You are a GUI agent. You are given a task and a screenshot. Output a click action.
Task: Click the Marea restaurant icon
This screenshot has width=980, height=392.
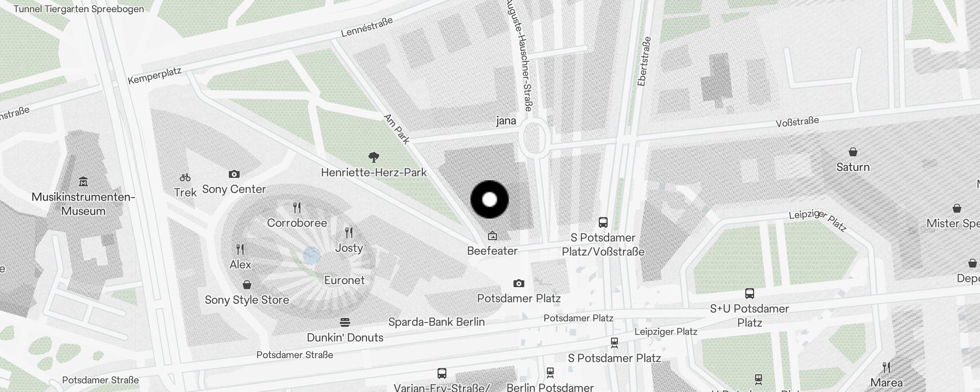pyautogui.click(x=886, y=367)
